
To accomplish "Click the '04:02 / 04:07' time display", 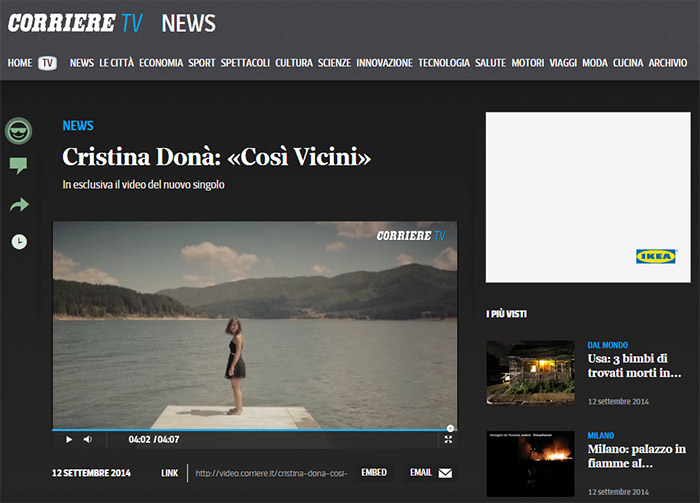I will pos(154,440).
